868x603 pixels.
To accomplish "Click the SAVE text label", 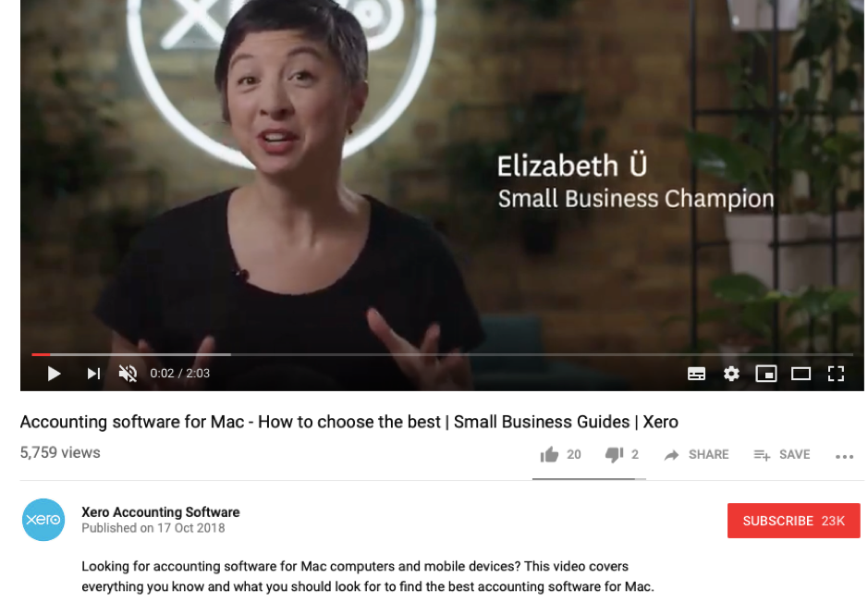I will point(794,455).
